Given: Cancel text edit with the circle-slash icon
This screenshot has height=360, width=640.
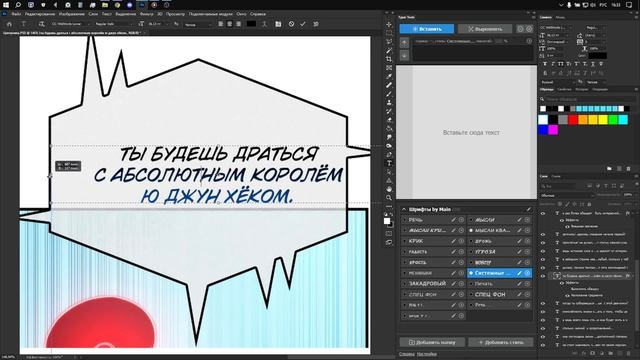Looking at the screenshot, I should 291,24.
